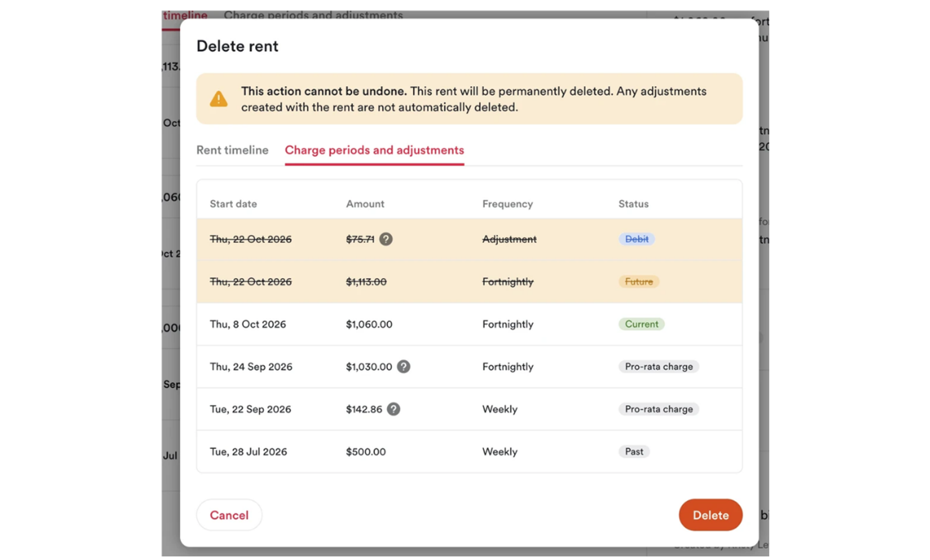Click Weekly frequency in the 22 Sep row
The height and width of the screenshot is (560, 930).
click(x=500, y=409)
